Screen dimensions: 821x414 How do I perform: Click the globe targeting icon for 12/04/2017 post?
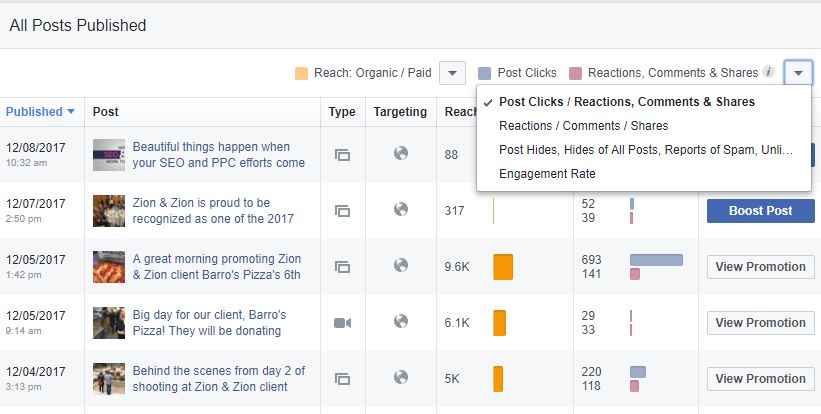pos(401,378)
